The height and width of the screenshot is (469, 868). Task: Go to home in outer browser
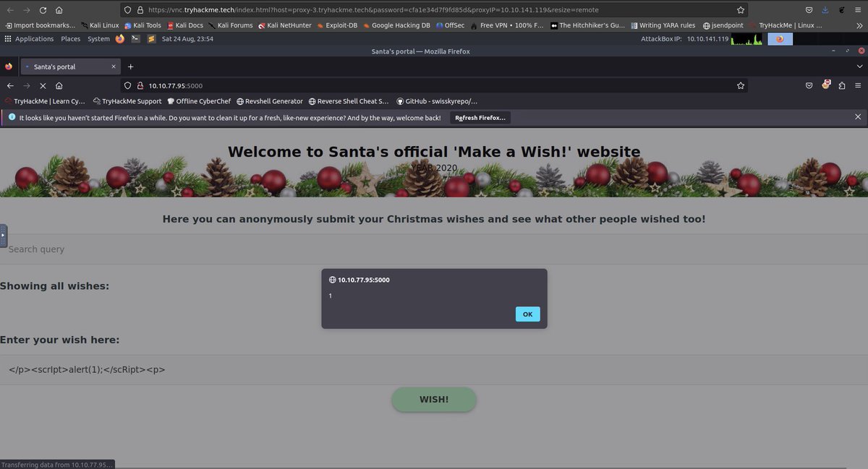pos(59,10)
